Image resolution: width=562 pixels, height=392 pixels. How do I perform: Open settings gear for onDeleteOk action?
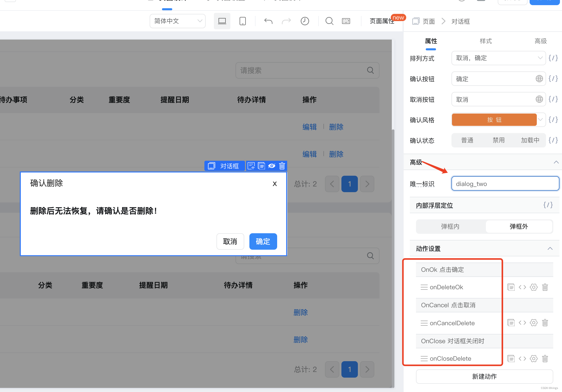click(x=533, y=287)
